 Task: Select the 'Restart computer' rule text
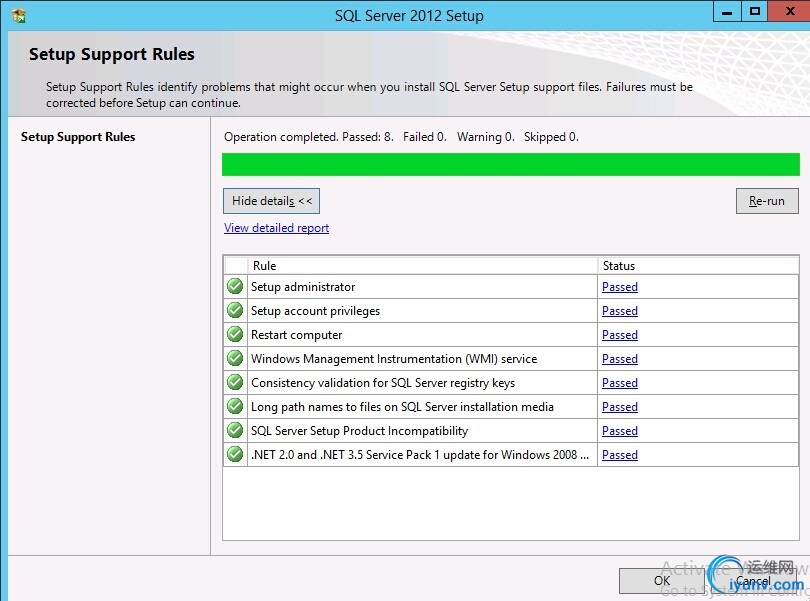point(297,335)
